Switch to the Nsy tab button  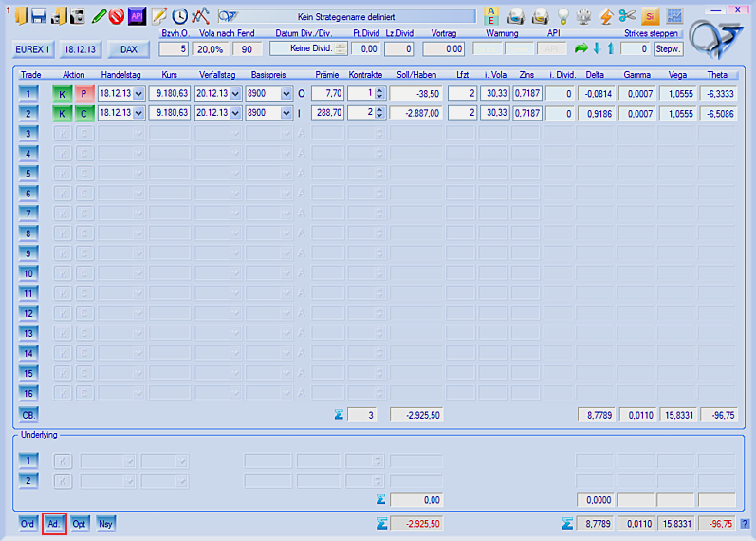[x=105, y=524]
